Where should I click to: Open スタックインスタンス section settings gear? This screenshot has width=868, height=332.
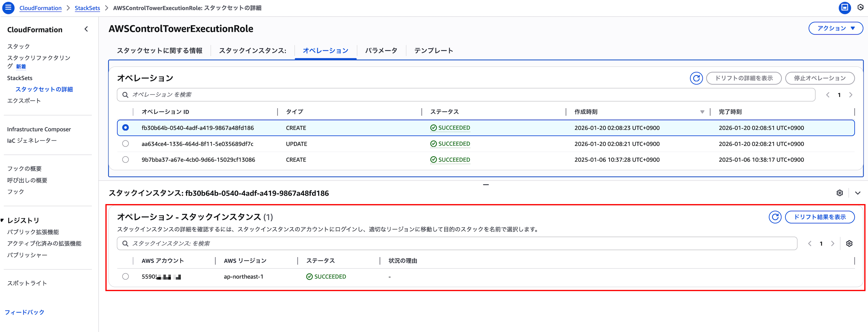839,193
